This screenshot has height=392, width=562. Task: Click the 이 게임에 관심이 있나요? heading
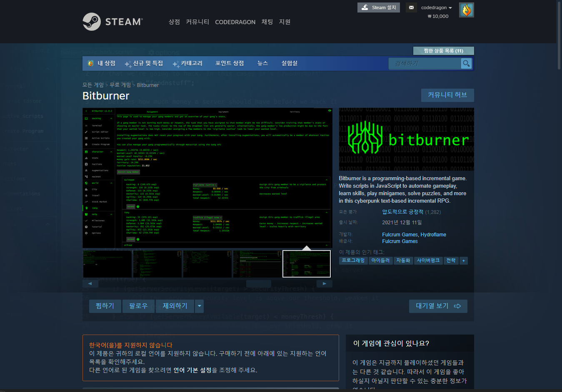(391, 343)
